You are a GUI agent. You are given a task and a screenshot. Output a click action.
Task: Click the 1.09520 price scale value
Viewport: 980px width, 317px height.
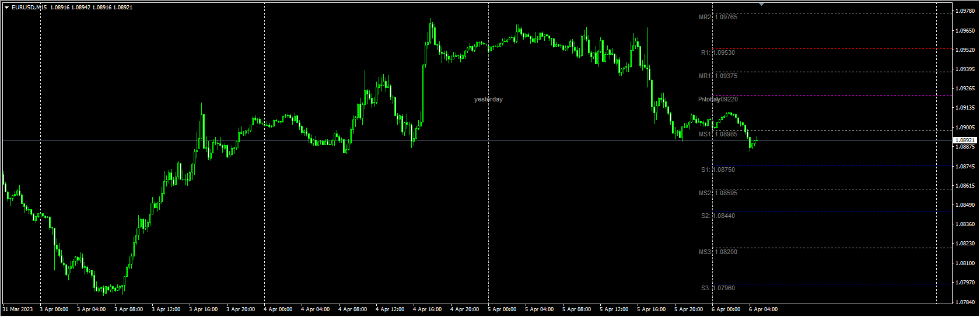coord(965,50)
